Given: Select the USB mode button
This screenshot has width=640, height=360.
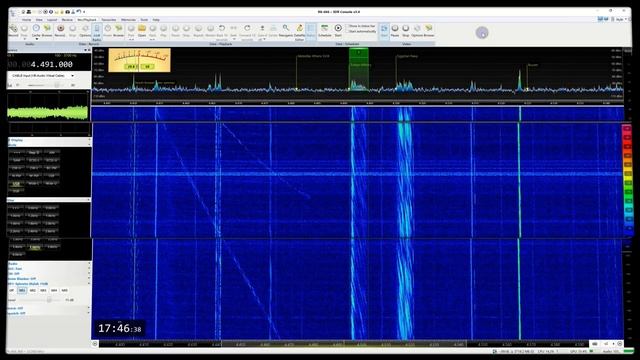Looking at the screenshot, I should (x=16, y=184).
